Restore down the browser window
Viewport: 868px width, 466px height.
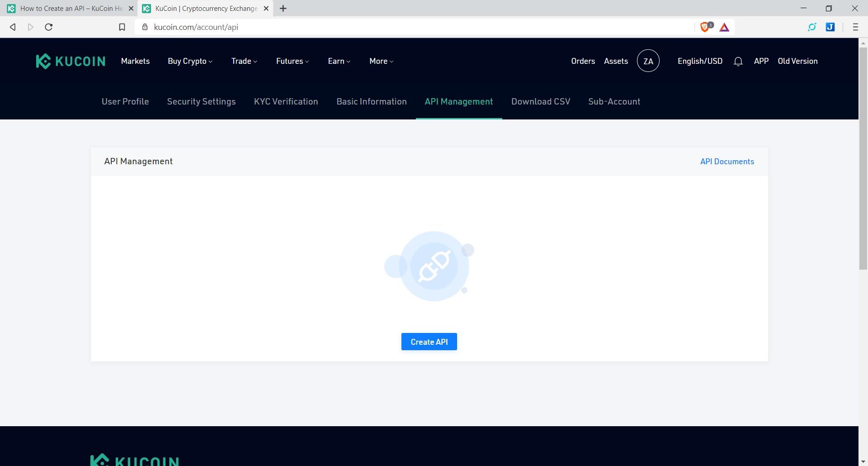point(829,8)
